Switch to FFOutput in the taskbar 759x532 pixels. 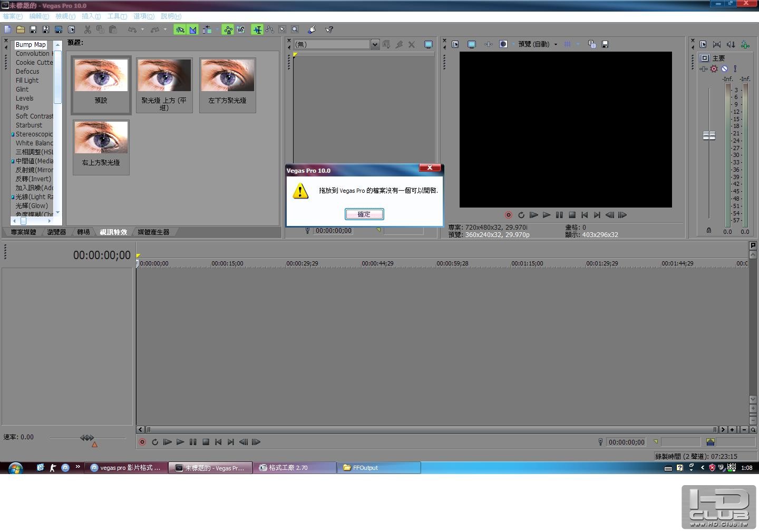click(379, 468)
